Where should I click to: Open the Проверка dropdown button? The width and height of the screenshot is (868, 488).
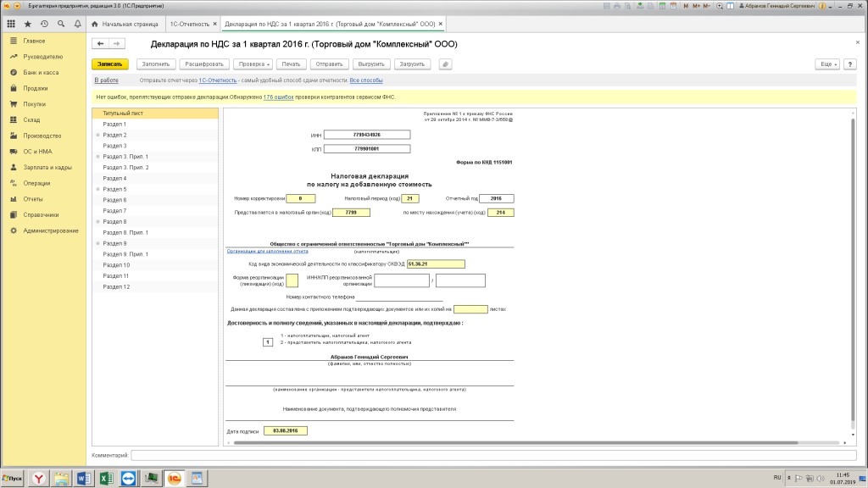253,64
